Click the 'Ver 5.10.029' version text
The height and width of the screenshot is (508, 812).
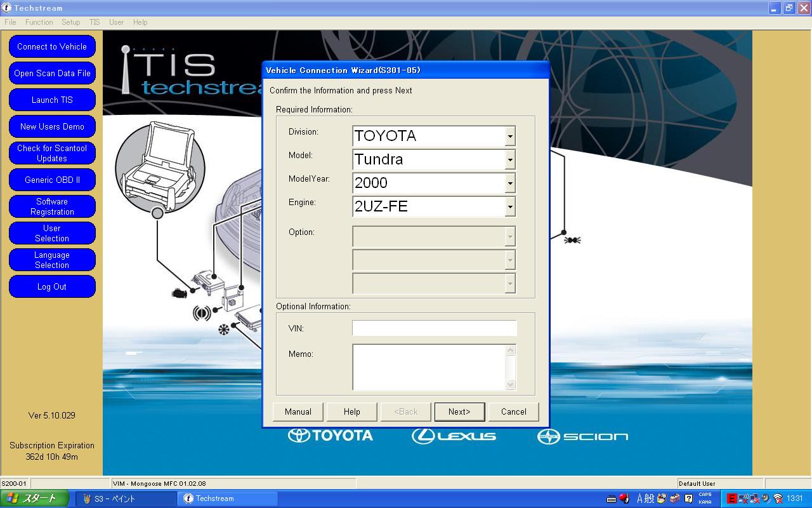click(x=52, y=415)
